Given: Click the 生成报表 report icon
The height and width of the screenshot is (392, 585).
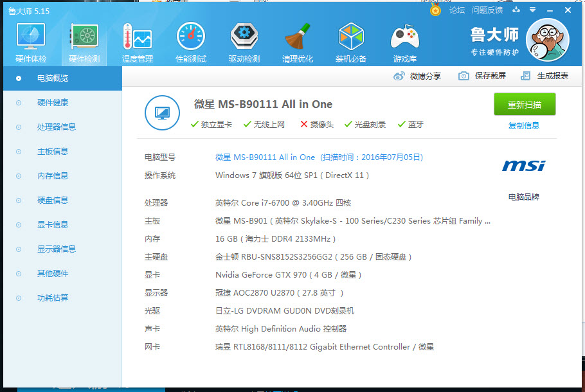Looking at the screenshot, I should (x=526, y=76).
